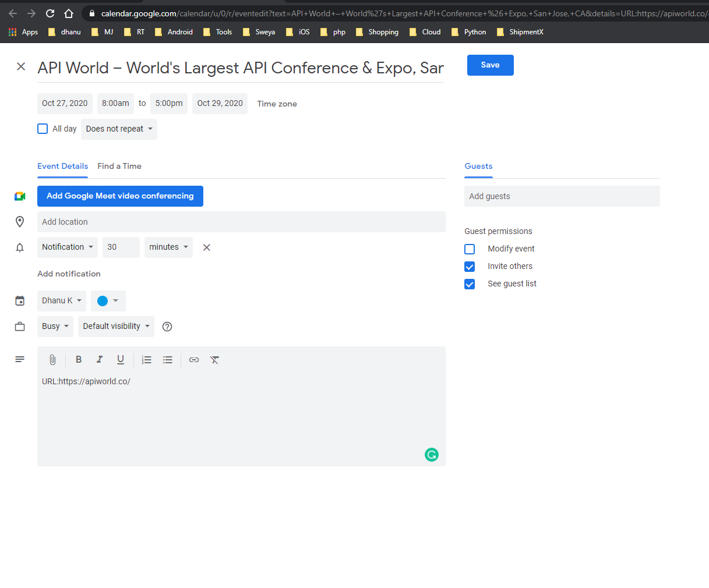Click the attachment paperclip icon
The height and width of the screenshot is (588, 709).
tap(52, 360)
